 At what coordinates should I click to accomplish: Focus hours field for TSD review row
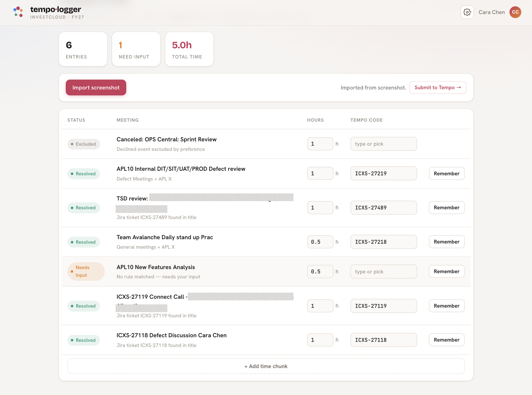click(x=320, y=207)
